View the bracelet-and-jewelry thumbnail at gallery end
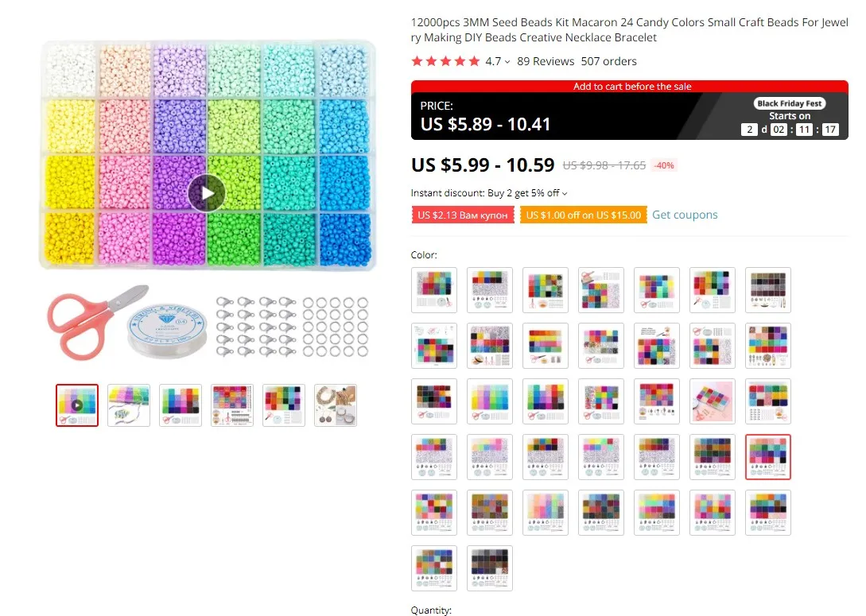The image size is (866, 616). [x=336, y=405]
